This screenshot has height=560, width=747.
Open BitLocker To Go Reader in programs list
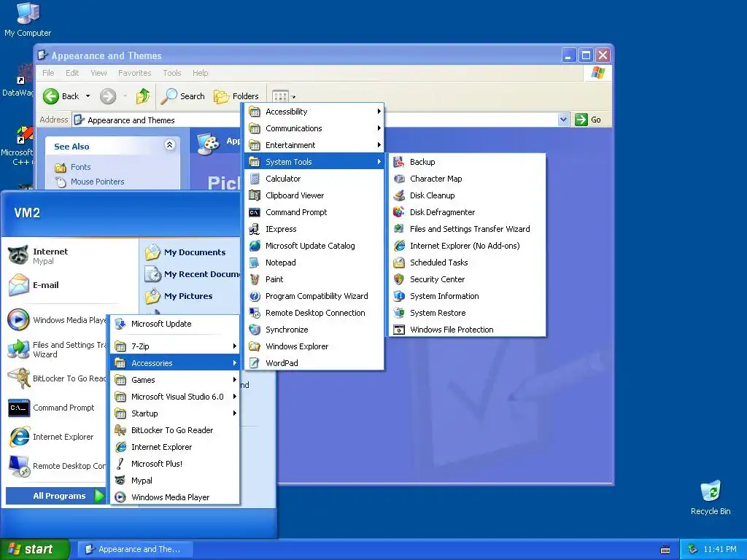(175, 430)
